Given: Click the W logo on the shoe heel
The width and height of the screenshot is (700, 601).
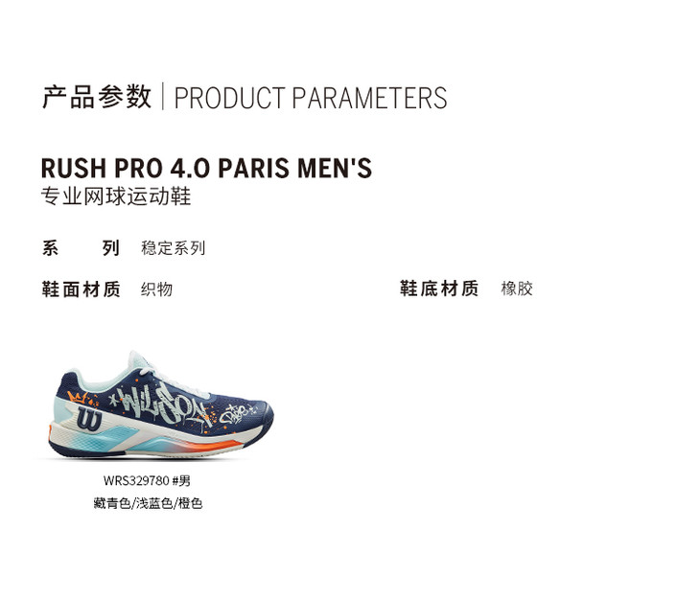Looking at the screenshot, I should [90, 419].
